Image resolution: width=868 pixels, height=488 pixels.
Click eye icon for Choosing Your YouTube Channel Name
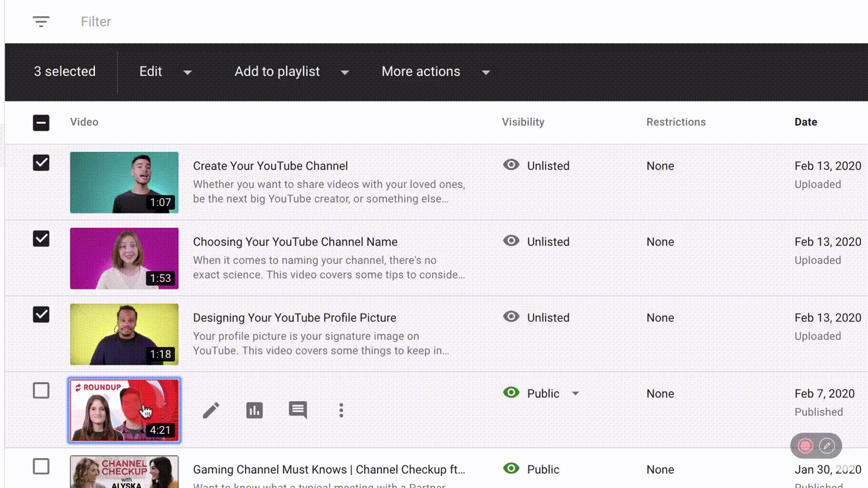(x=511, y=241)
